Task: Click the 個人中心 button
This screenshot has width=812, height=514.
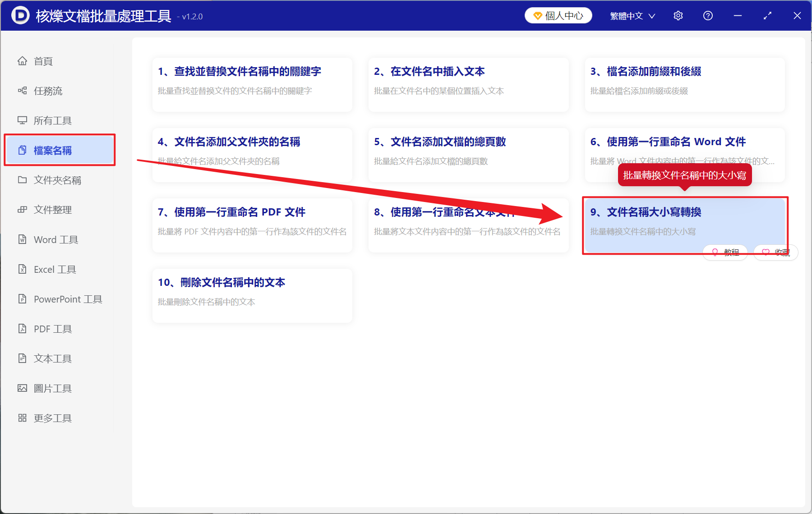Action: coord(558,15)
